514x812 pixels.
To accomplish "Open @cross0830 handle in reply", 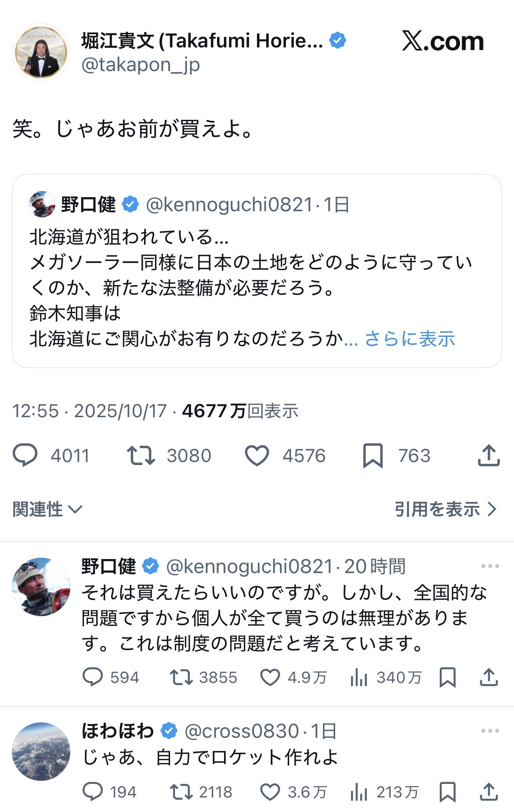I will point(242,731).
